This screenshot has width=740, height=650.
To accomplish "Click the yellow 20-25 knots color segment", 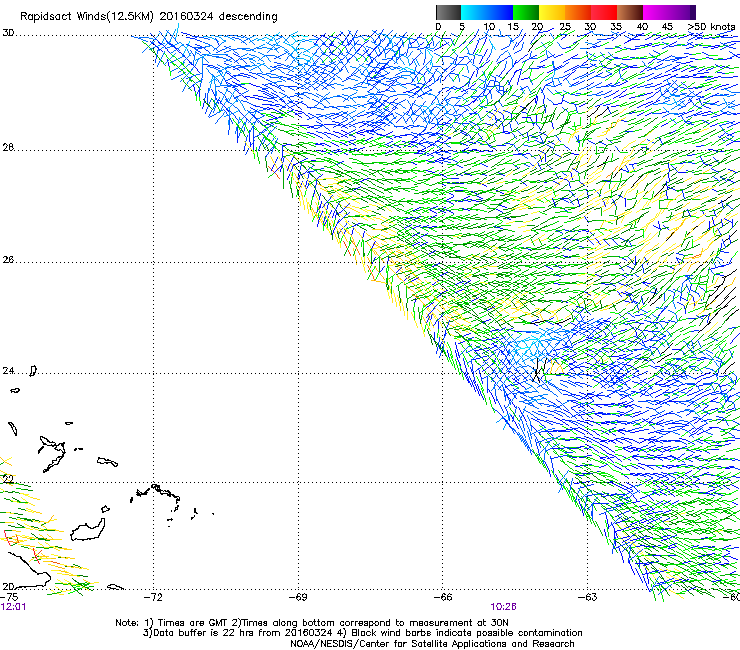I will (x=552, y=12).
